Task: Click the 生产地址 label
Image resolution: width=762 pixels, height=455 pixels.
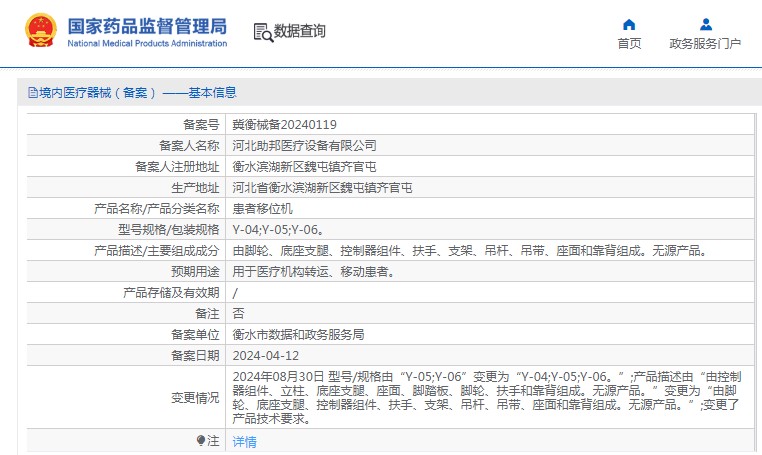Action: point(195,188)
